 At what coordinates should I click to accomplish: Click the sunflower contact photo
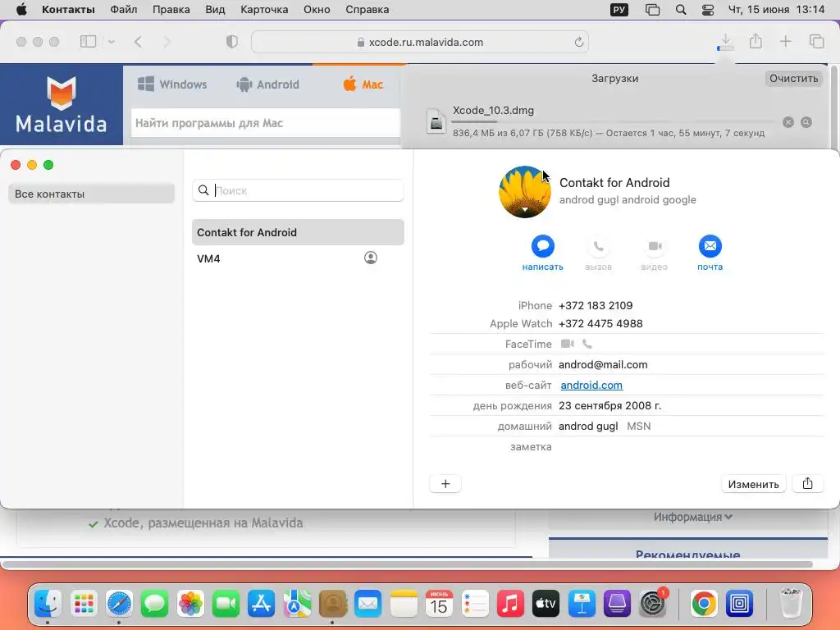click(x=524, y=192)
